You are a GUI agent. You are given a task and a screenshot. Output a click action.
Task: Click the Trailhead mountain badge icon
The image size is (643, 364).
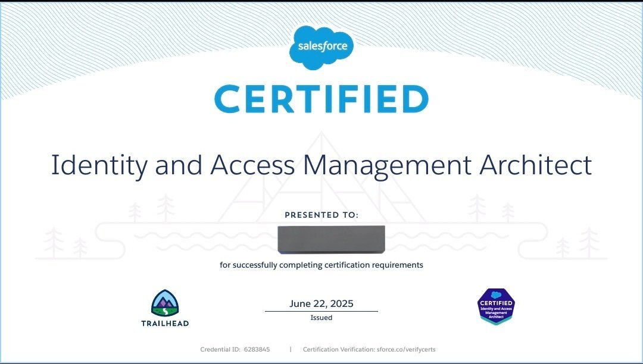coord(165,303)
